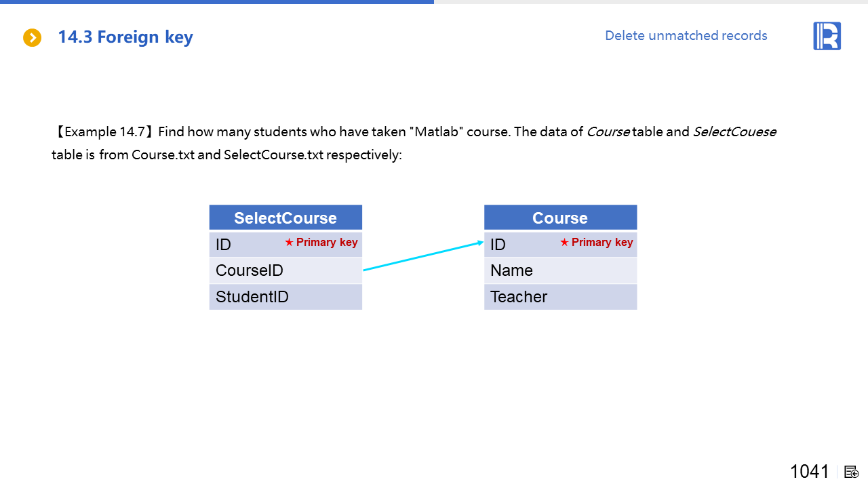This screenshot has height=488, width=868.
Task: Select the SelectCourse table header
Action: coord(285,218)
